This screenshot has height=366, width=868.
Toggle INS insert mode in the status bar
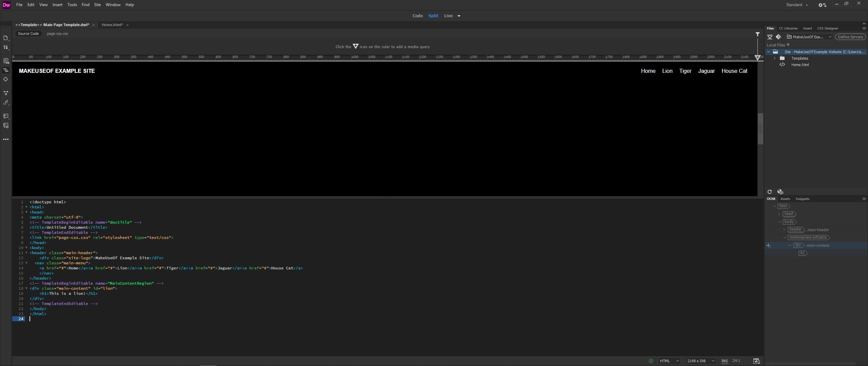(x=725, y=361)
